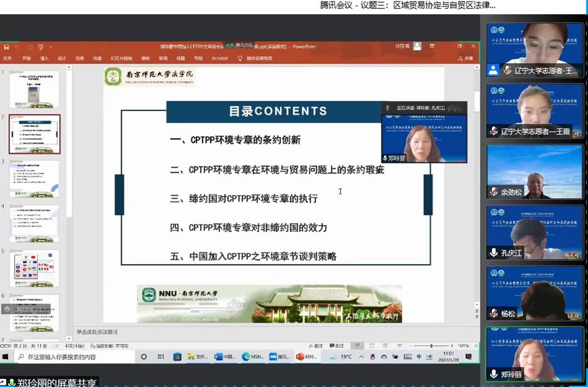Toggle the 批注 comments pane button

(336, 346)
